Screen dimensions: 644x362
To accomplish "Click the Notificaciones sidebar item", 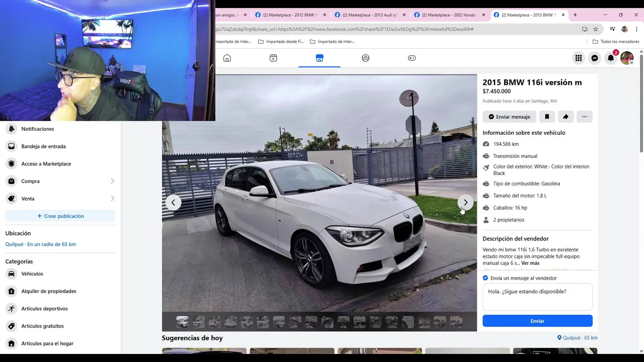I will [60, 129].
